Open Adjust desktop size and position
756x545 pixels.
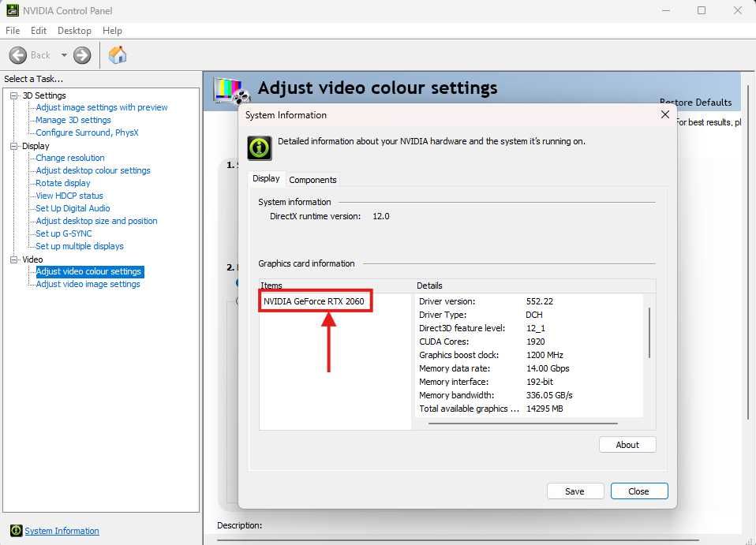[x=96, y=221]
